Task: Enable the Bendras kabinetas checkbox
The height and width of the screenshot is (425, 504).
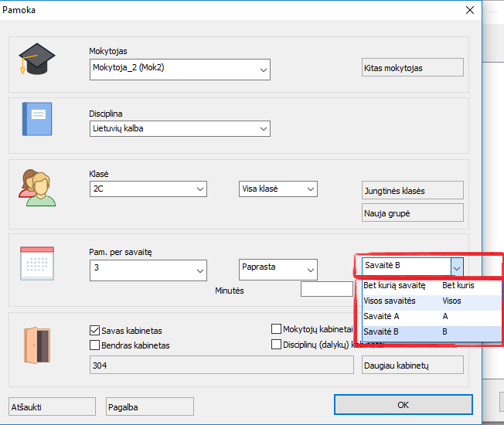Action: click(95, 345)
